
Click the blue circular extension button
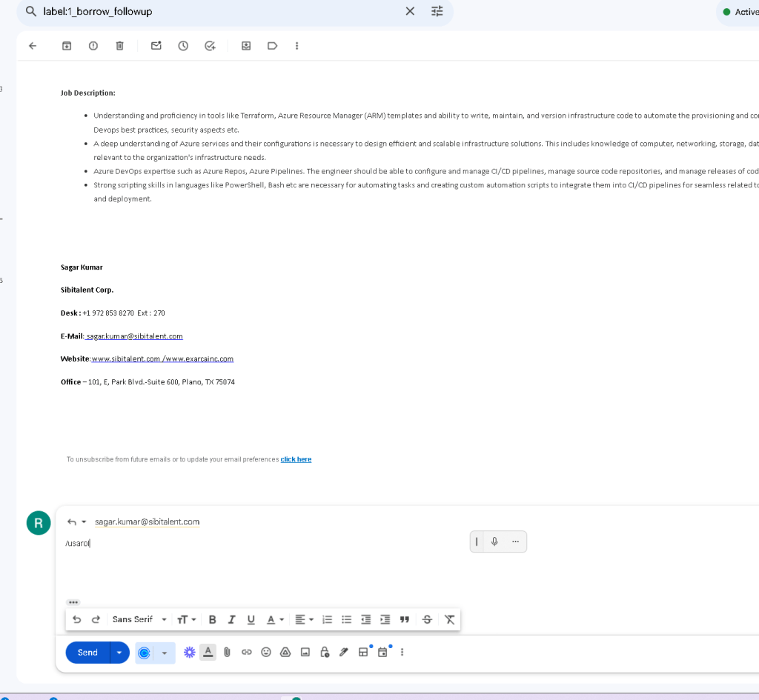[145, 653]
